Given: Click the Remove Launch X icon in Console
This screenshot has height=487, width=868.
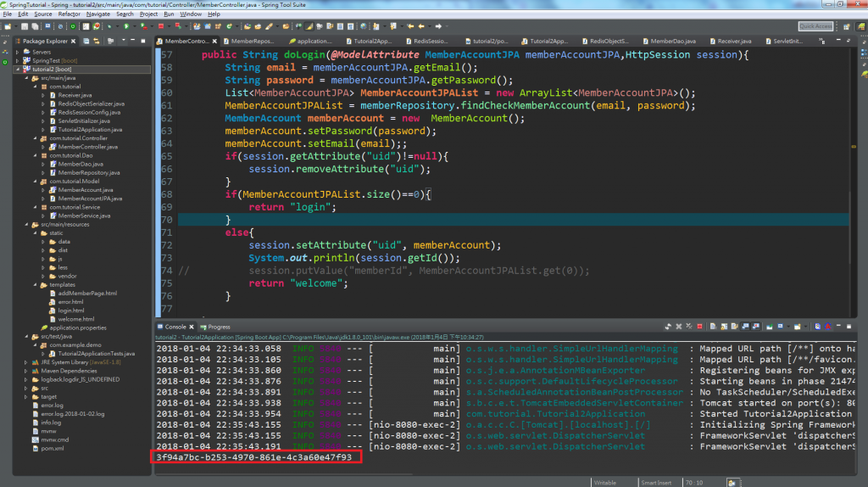Looking at the screenshot, I should [679, 327].
